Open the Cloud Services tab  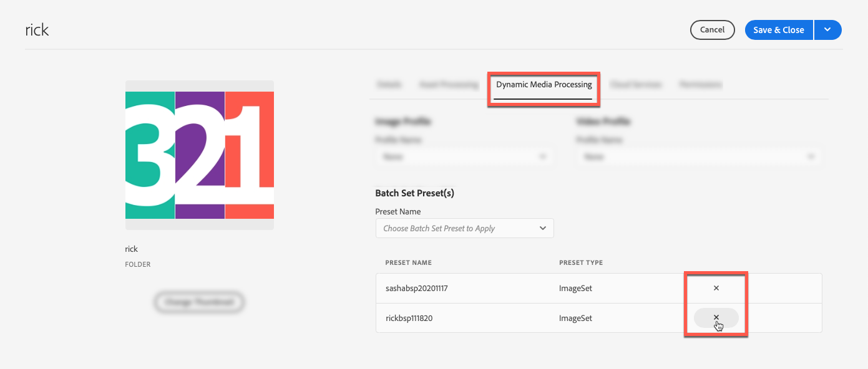coord(636,84)
